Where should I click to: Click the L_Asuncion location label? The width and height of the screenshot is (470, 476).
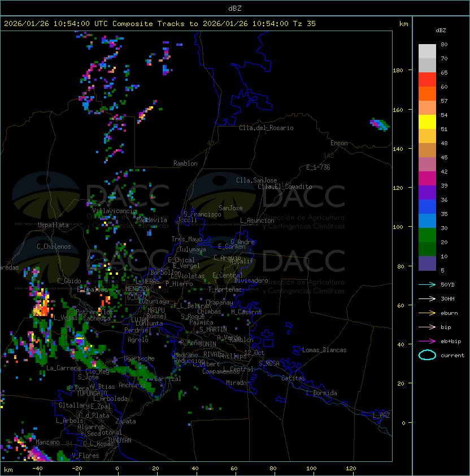coord(257,220)
